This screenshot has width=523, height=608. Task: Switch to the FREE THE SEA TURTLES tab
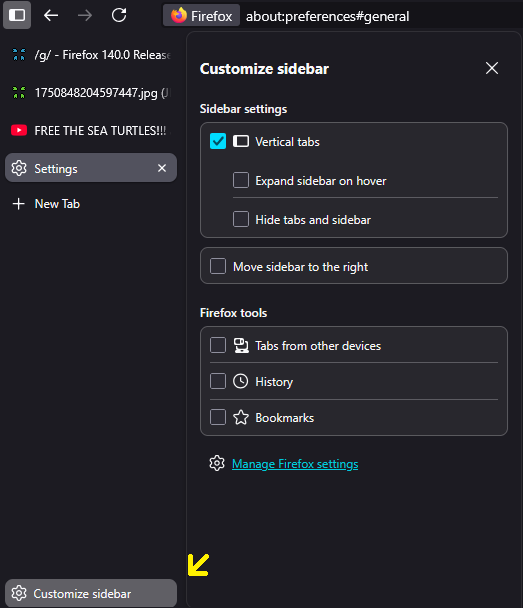tap(91, 130)
